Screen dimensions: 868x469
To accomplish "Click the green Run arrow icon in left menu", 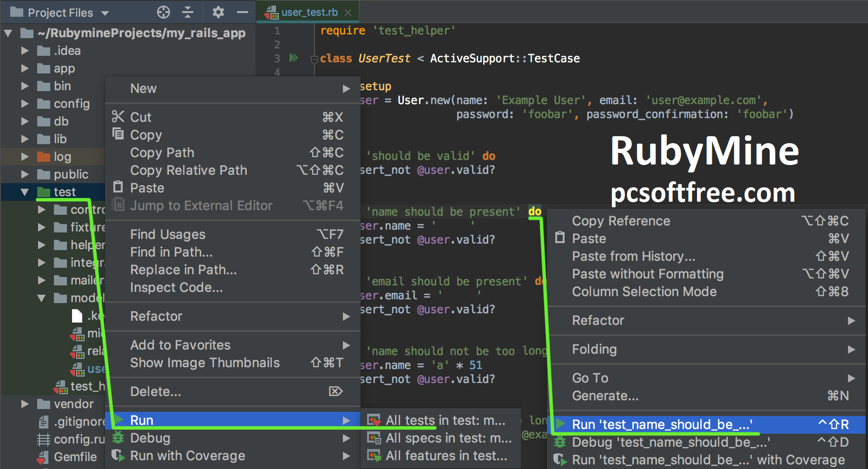I will (x=118, y=420).
